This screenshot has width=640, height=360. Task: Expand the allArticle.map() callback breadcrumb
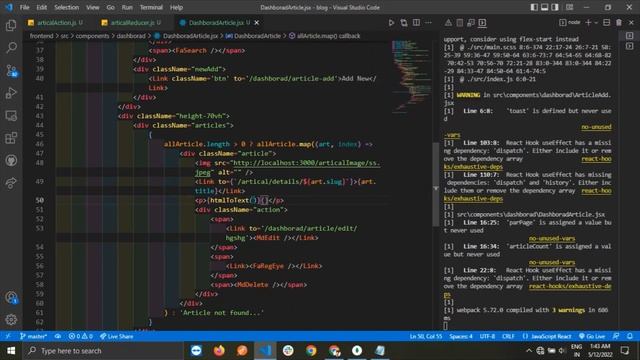point(324,36)
